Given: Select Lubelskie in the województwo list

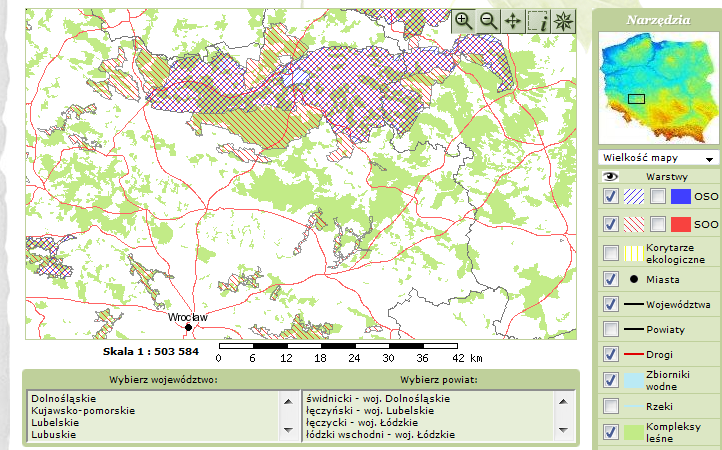Looking at the screenshot, I should [x=55, y=422].
